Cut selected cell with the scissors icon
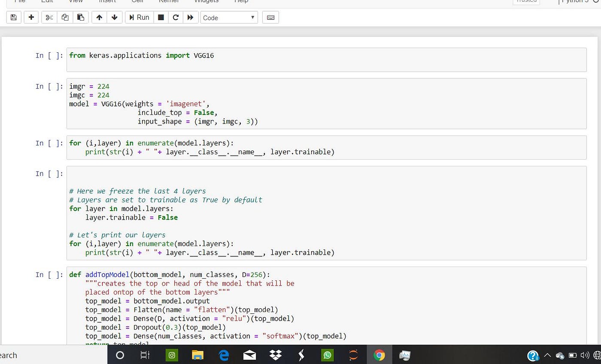The height and width of the screenshot is (364, 601). pos(49,18)
